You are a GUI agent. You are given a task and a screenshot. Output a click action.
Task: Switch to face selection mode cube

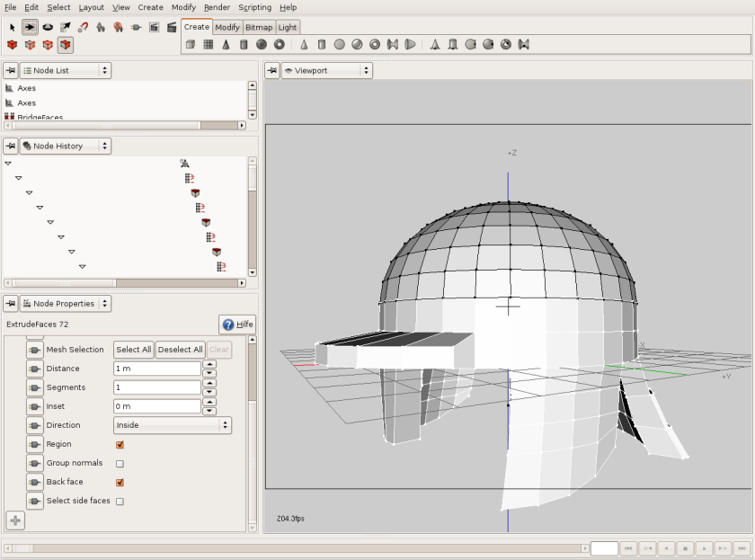[x=66, y=45]
